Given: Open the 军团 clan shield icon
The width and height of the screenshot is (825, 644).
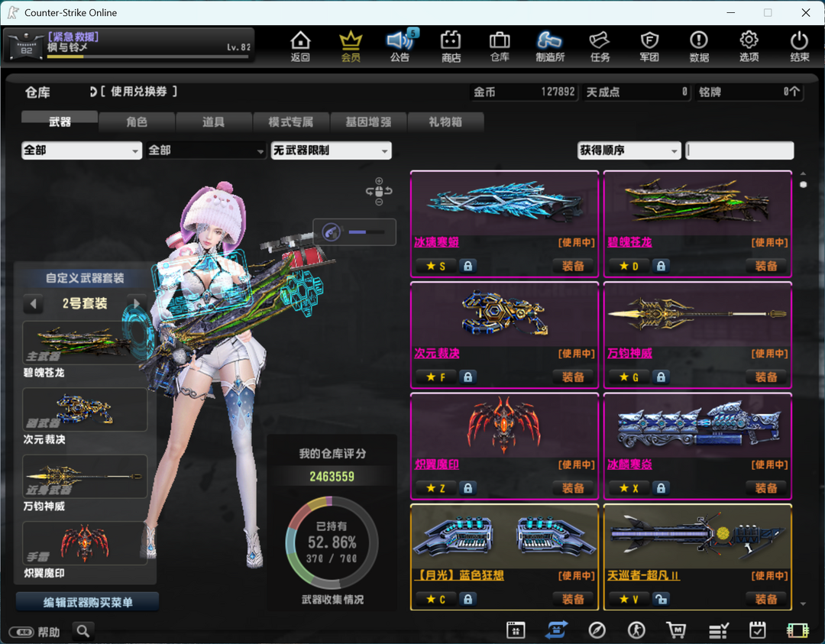Looking at the screenshot, I should click(x=649, y=47).
